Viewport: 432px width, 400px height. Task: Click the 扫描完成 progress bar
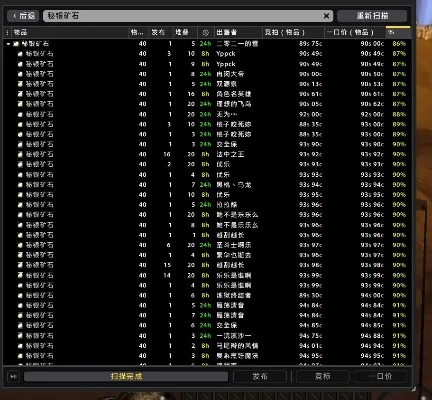[126, 377]
